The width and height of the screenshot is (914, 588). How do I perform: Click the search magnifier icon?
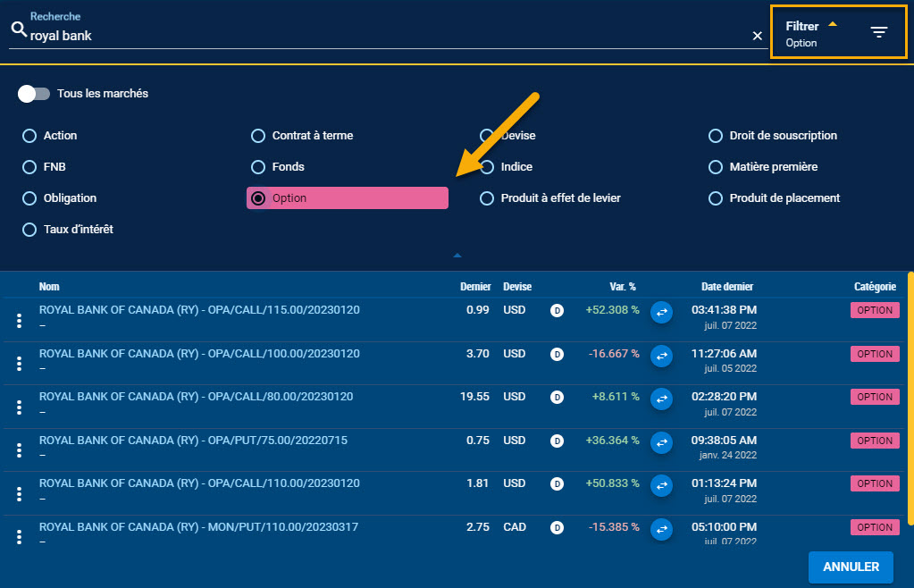tap(18, 30)
